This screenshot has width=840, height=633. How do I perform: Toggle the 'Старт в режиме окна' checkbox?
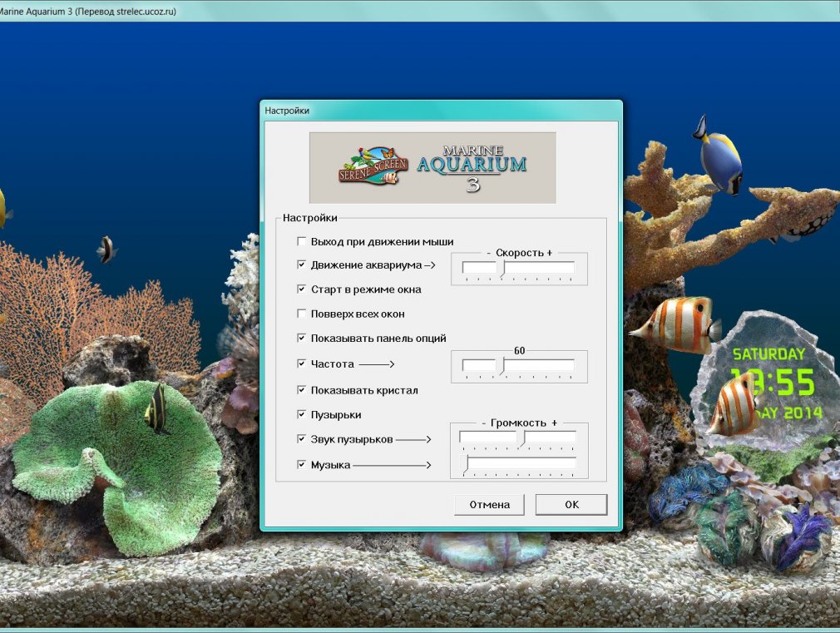[302, 289]
